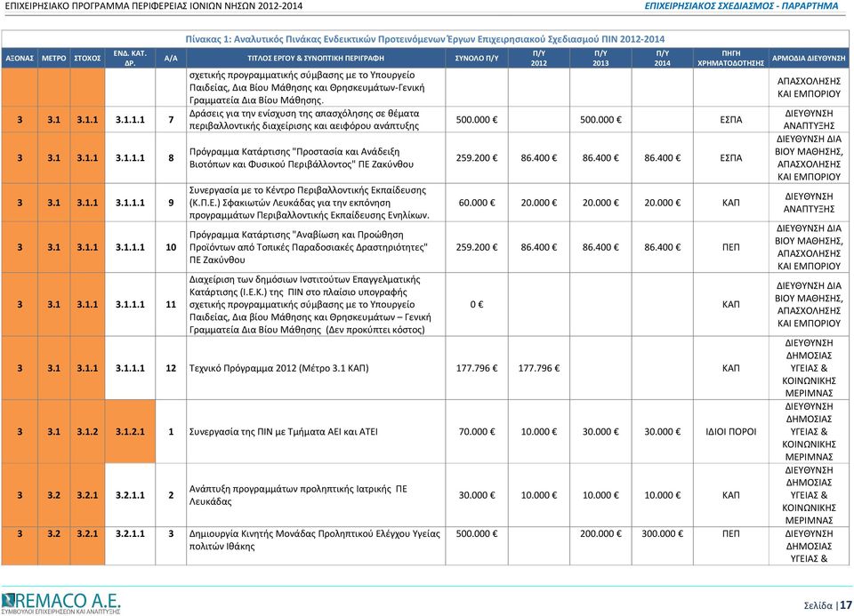
Task: Click 'ΙΔΙΟΙ ΠΟΡΟΙ' funding source cell
Action: point(731,431)
